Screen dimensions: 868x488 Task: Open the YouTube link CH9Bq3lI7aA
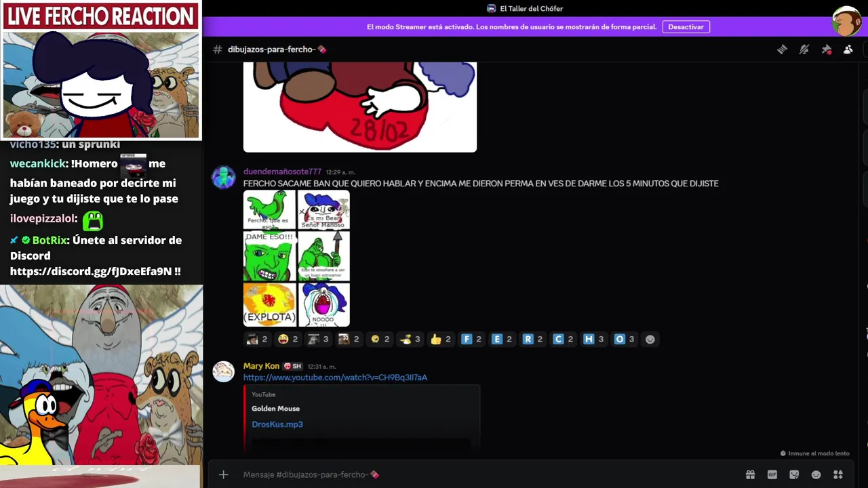pyautogui.click(x=335, y=378)
